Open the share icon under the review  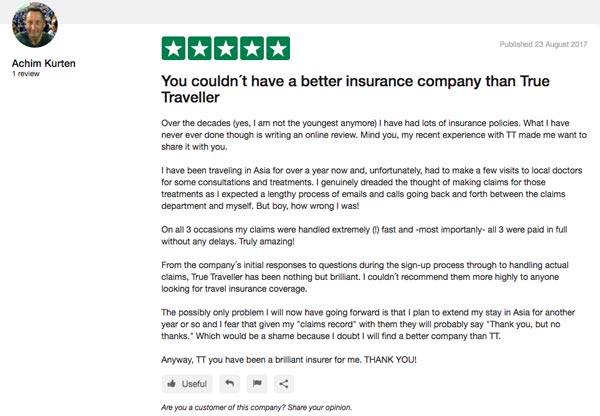point(283,382)
